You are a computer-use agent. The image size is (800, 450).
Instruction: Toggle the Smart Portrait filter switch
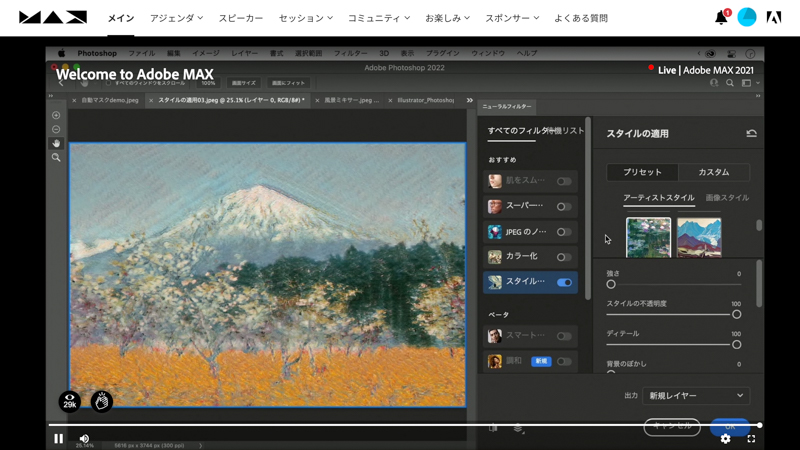click(564, 336)
